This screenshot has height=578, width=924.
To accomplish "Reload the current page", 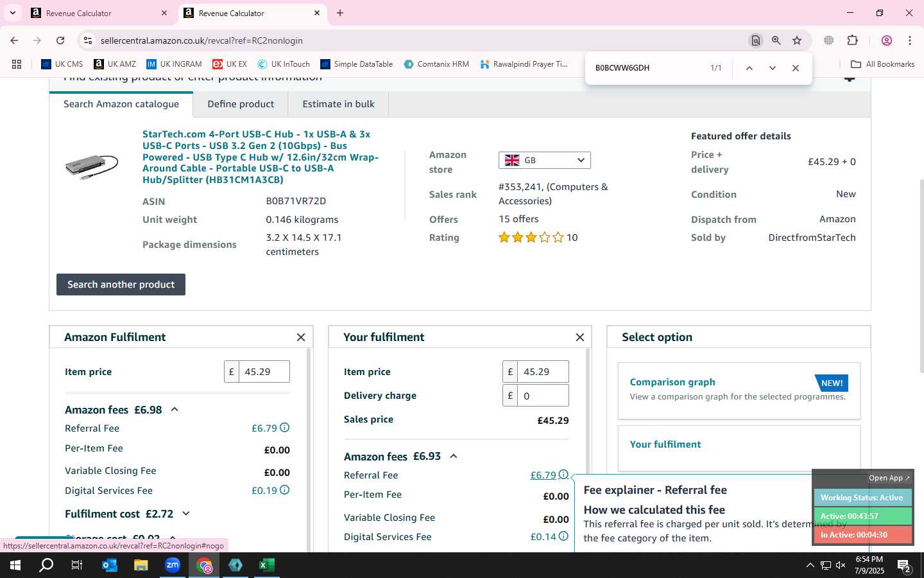I will point(60,40).
